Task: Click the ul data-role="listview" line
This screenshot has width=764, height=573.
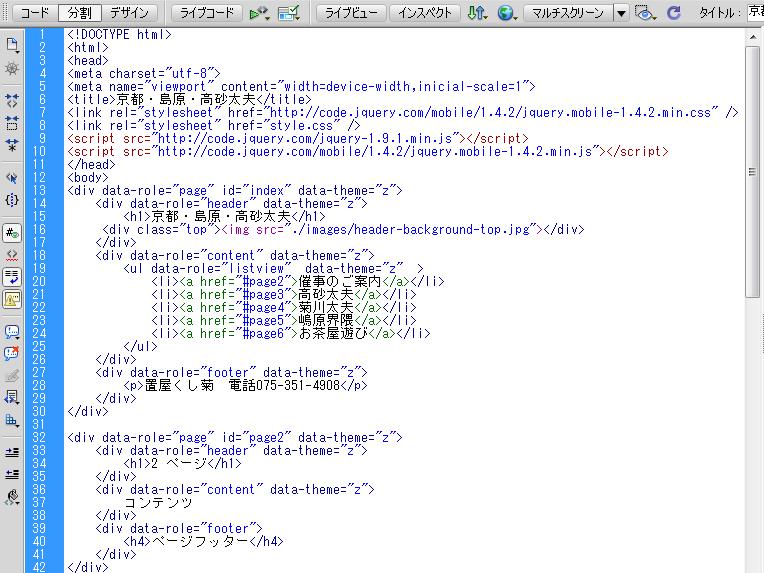Action: 273,268
